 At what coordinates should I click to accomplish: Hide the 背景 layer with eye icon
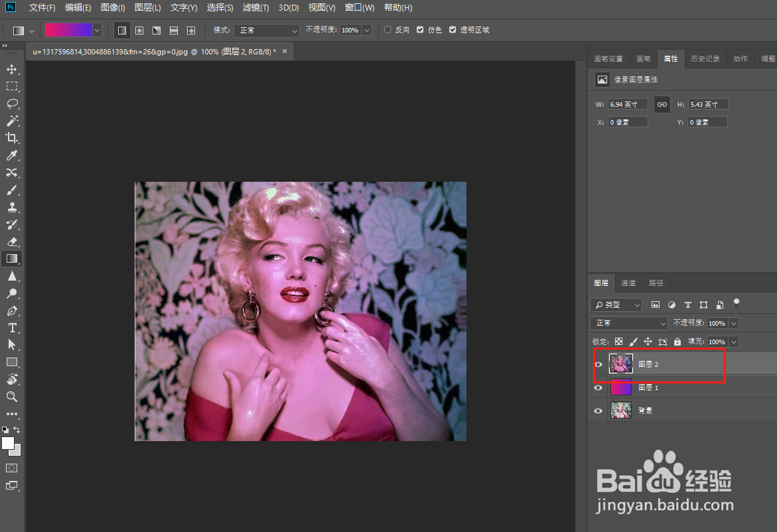(x=598, y=411)
